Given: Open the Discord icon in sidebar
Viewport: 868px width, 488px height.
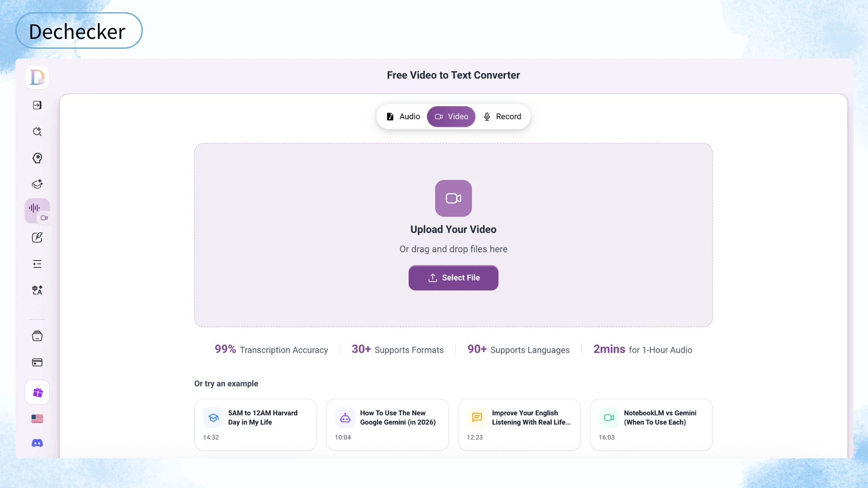Looking at the screenshot, I should [x=38, y=443].
